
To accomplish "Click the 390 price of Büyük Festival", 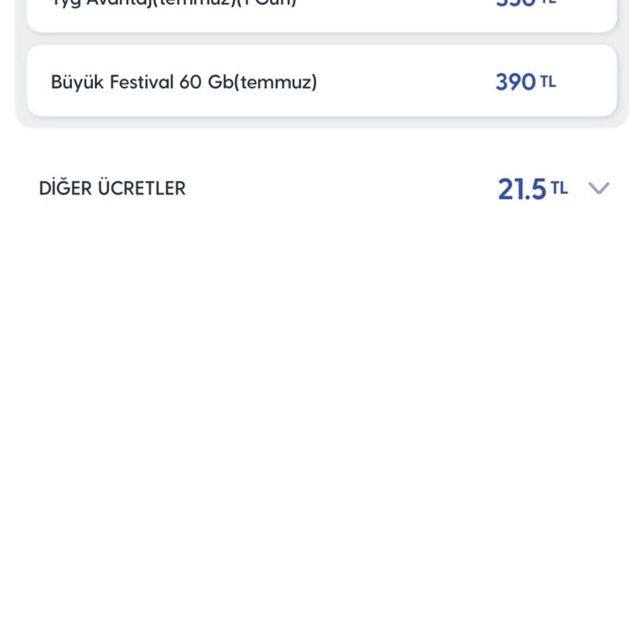I will coord(515,82).
